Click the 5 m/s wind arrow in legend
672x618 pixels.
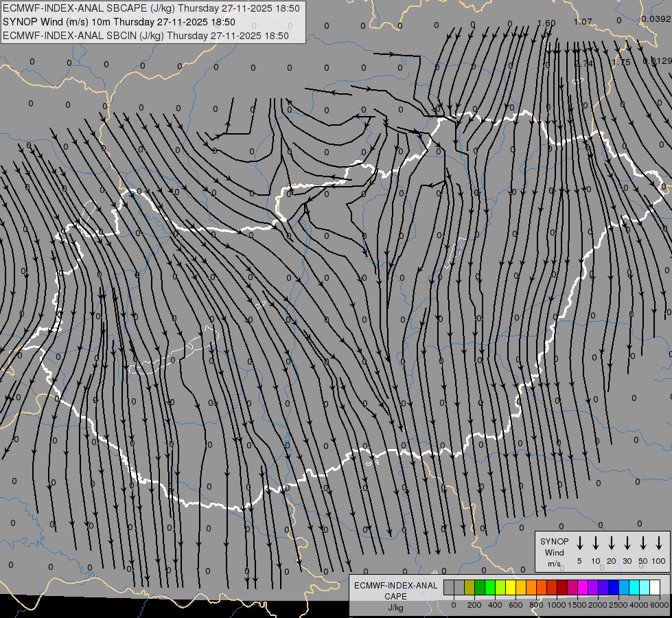tap(580, 543)
